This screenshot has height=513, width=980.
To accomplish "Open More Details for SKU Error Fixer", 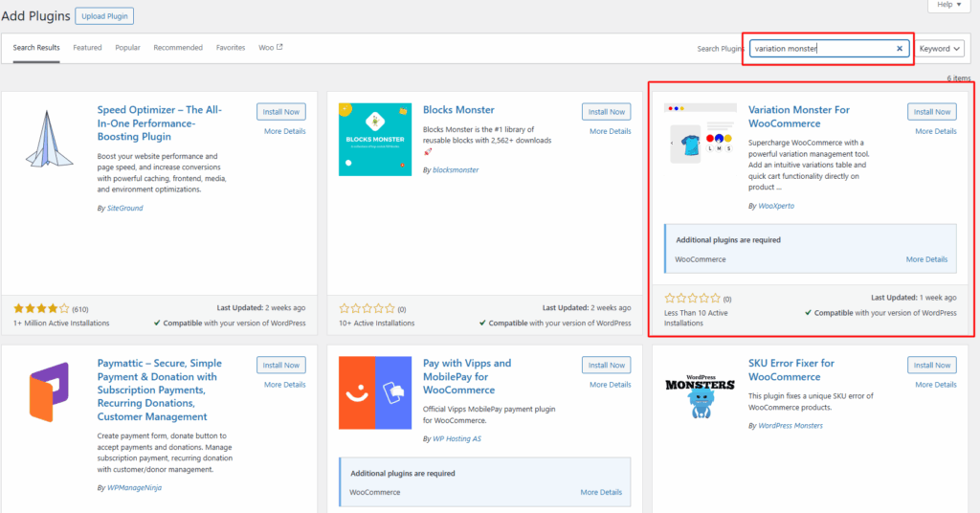I will click(936, 385).
